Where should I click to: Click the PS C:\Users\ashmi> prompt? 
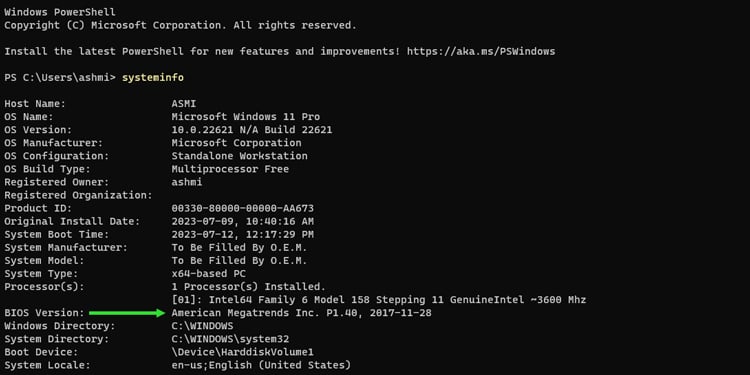pyautogui.click(x=60, y=77)
